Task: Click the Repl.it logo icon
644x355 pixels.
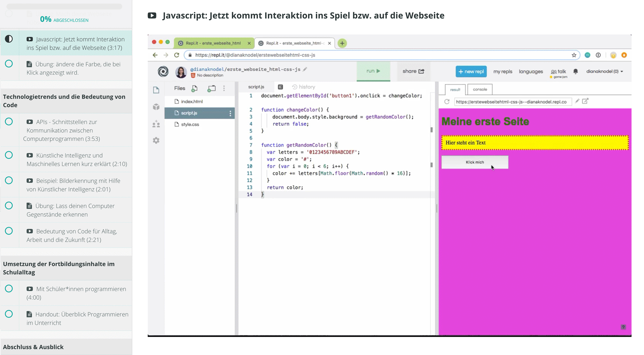Action: pos(163,72)
